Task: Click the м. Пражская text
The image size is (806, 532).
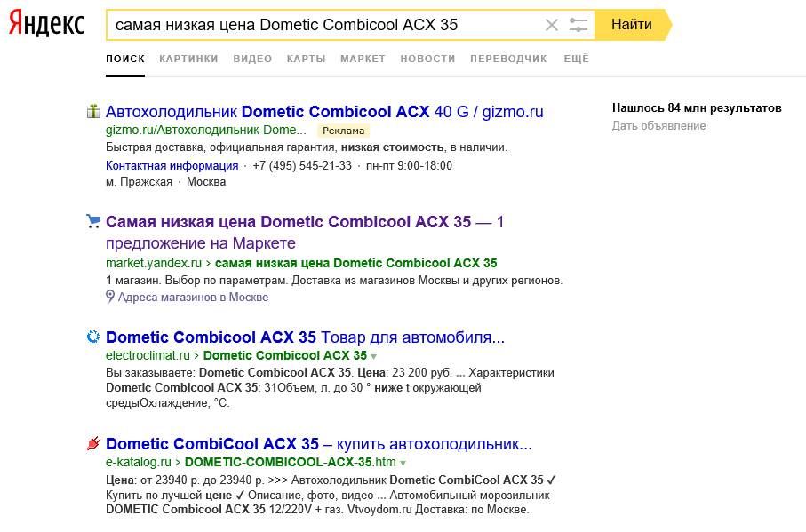Action: [x=139, y=182]
